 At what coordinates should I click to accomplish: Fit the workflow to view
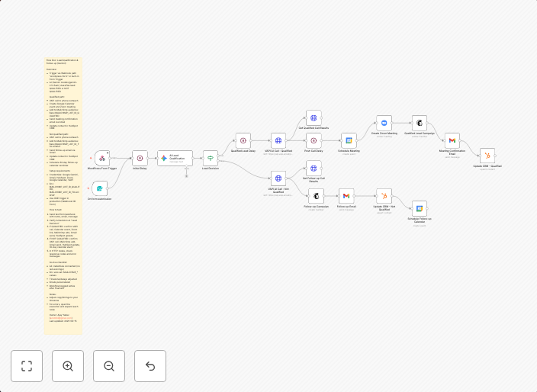[27, 366]
